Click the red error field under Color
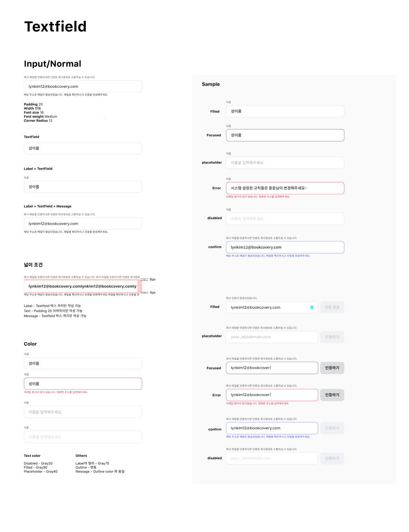This screenshot has height=532, width=409. tap(83, 384)
